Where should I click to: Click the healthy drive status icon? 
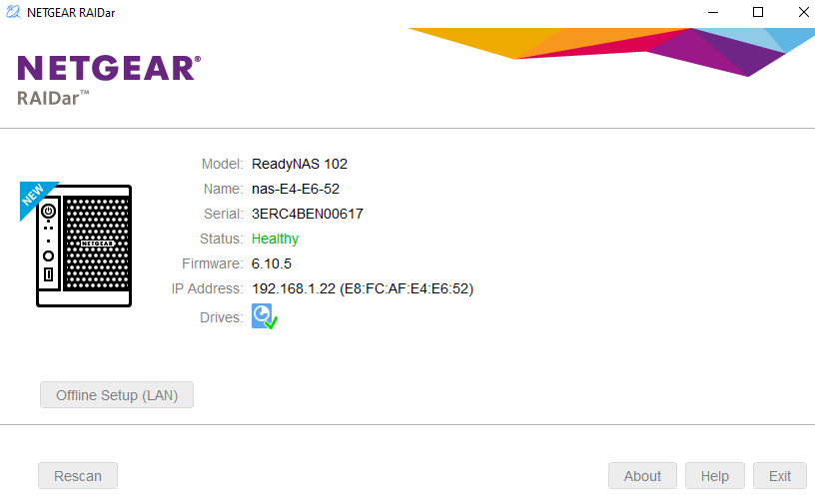(x=265, y=316)
